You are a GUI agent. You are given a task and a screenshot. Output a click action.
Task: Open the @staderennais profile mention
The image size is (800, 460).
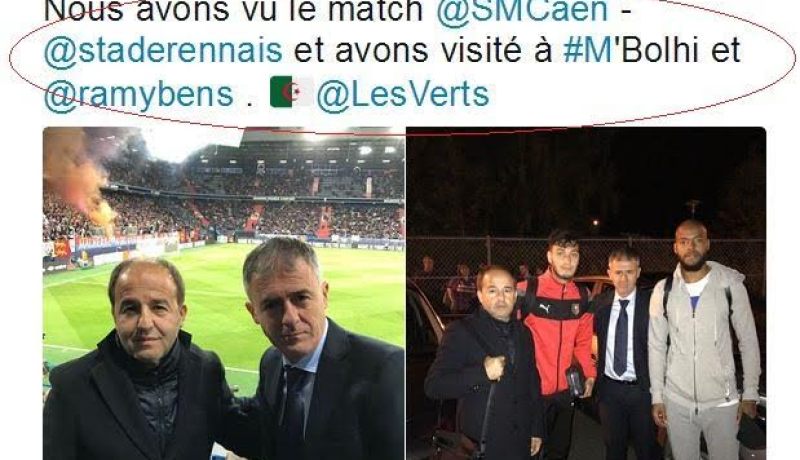click(x=163, y=51)
